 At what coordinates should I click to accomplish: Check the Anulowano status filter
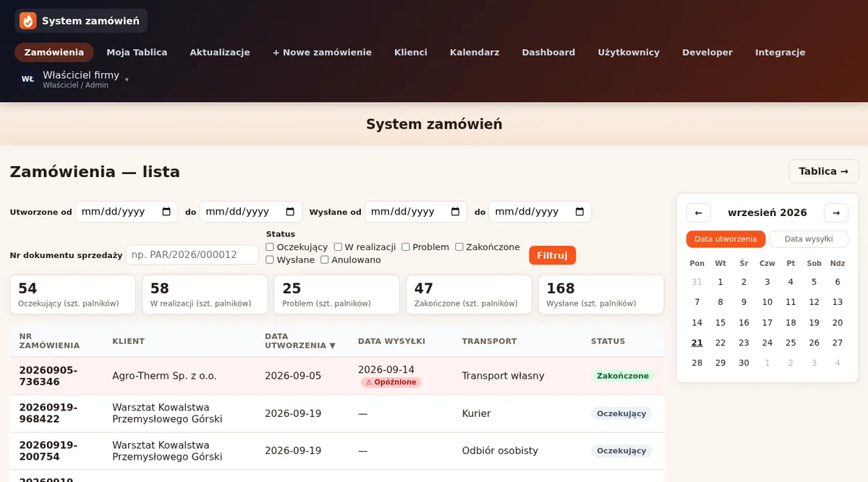(x=325, y=259)
